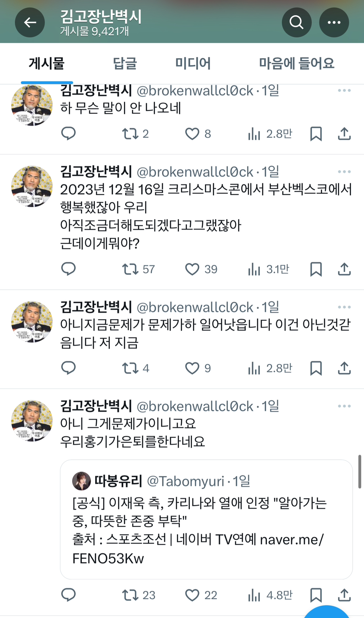Repost the post quoting 따봉유리
The image size is (364, 618).
(130, 595)
